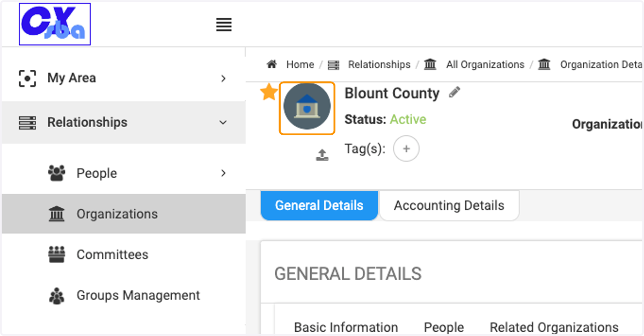
Task: Switch to Accounting Details tab
Action: pos(449,206)
